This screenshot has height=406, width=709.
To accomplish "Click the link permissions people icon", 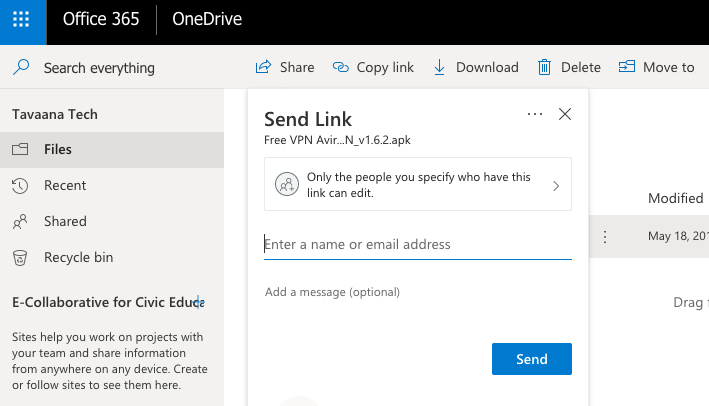I will [x=287, y=184].
